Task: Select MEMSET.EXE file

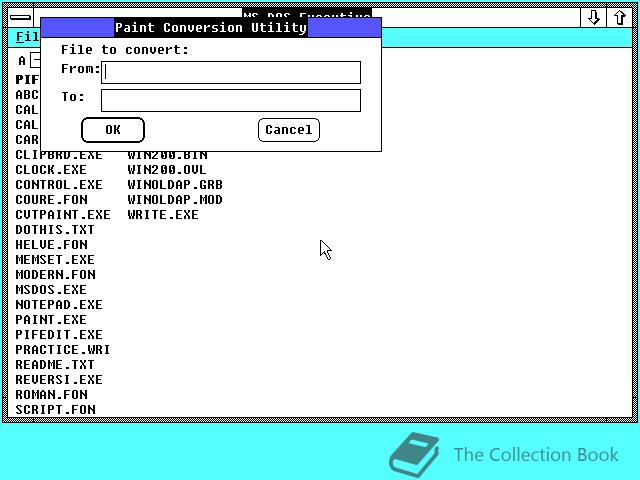Action: [55, 260]
